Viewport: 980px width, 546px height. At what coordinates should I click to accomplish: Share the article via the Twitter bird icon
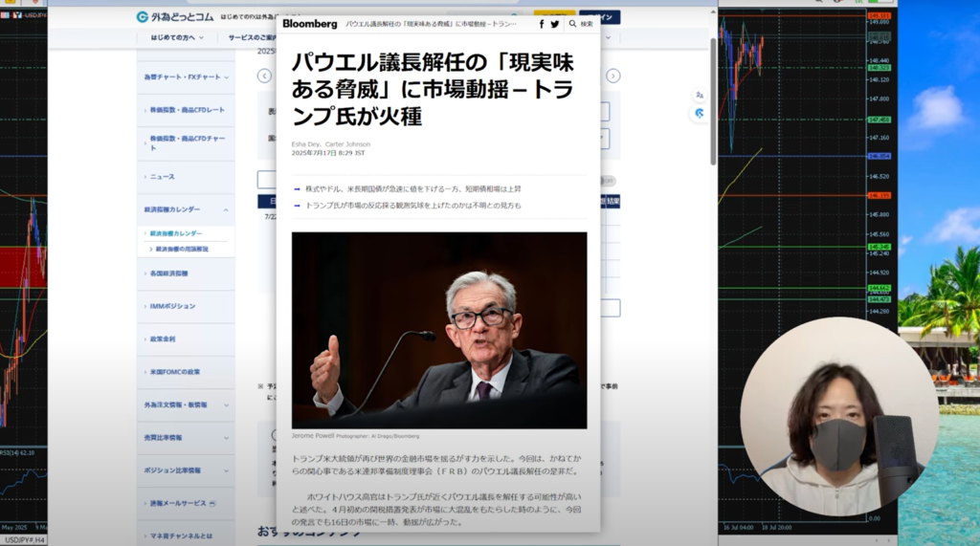[554, 24]
